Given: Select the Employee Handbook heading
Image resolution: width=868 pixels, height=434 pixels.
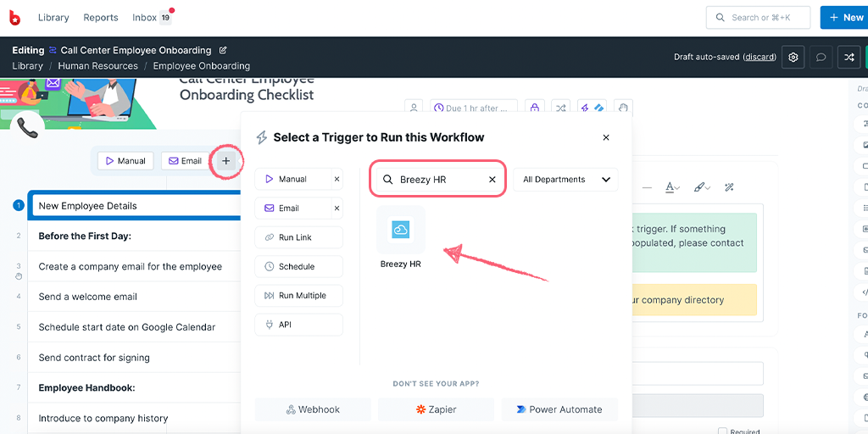Looking at the screenshot, I should pos(86,388).
